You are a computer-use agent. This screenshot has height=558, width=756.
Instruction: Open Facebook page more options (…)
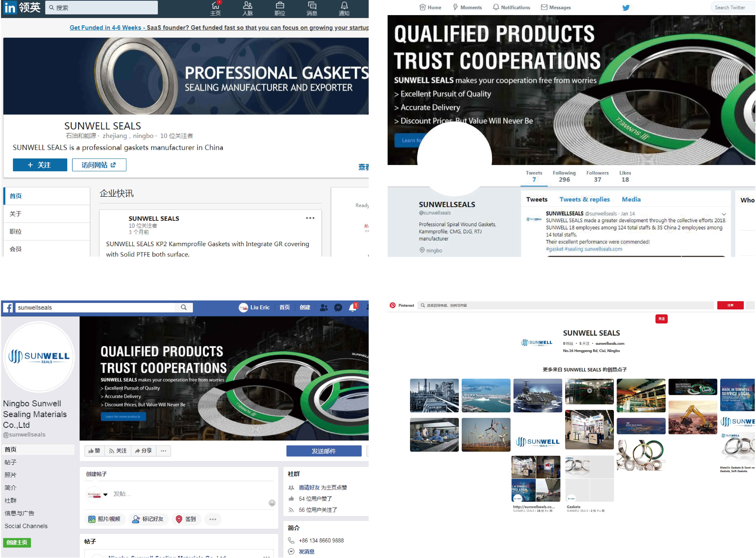click(x=164, y=451)
